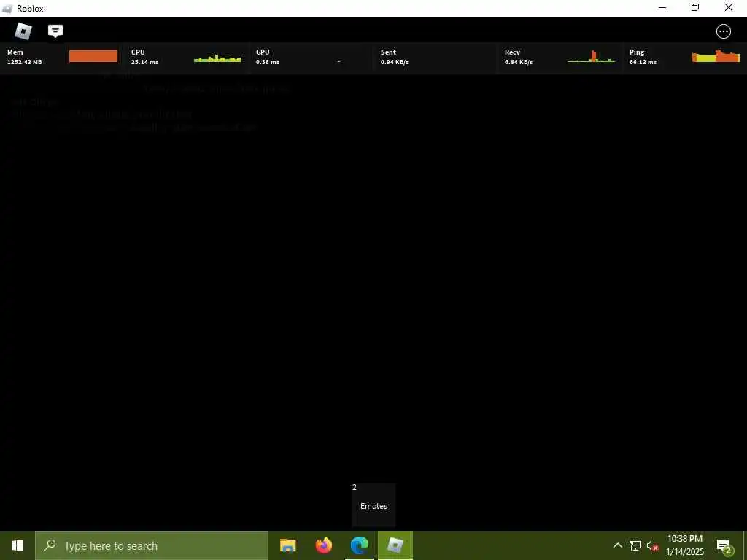Open the network status tray icon
Image resolution: width=747 pixels, height=560 pixels.
click(635, 545)
